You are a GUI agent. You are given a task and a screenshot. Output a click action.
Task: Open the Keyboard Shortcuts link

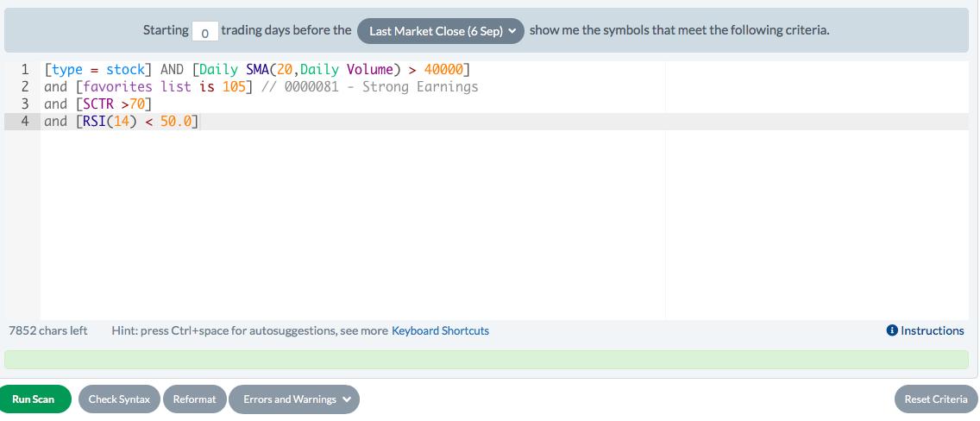coord(440,330)
